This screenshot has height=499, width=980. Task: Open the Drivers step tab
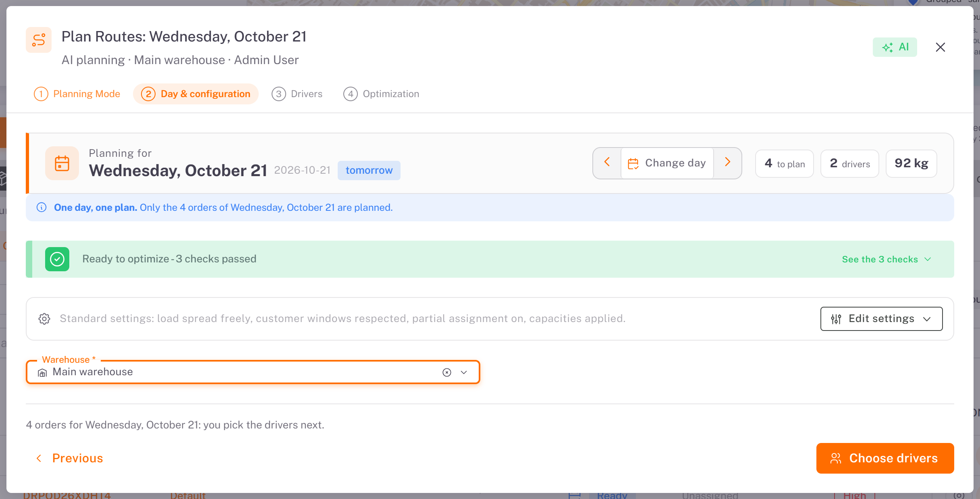(297, 94)
